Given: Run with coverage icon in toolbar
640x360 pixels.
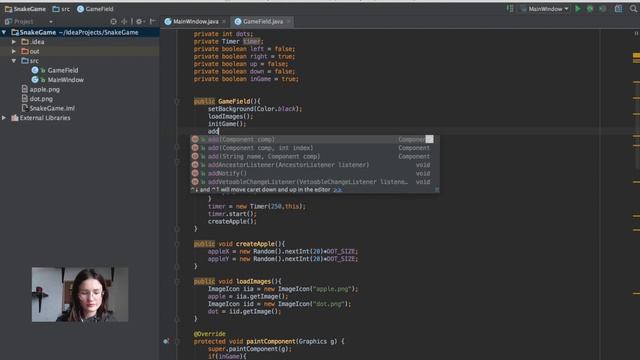Looking at the screenshot, I should click(x=602, y=9).
